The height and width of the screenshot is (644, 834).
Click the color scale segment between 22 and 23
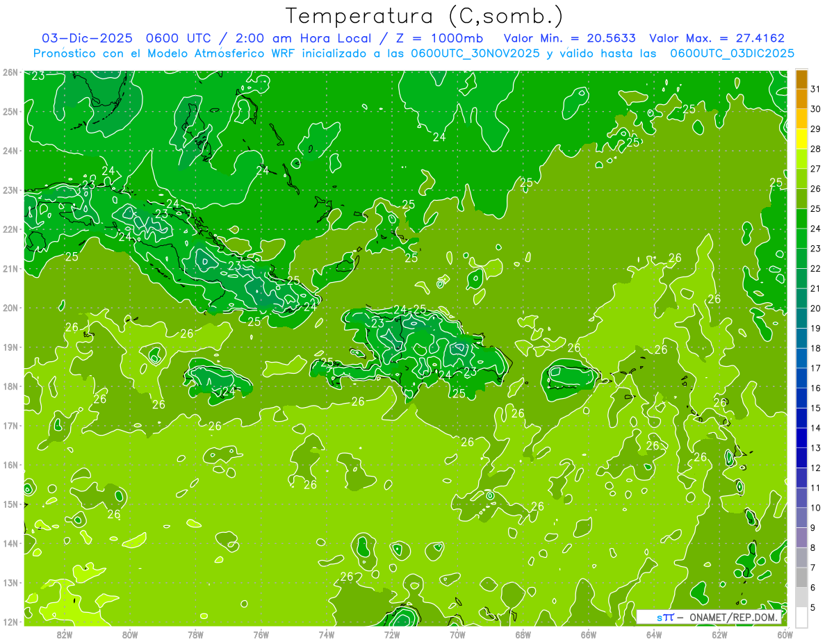coord(801,258)
